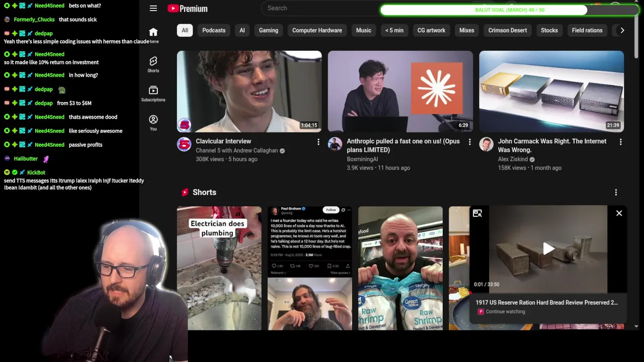This screenshot has width=644, height=362.
Task: Click chat message 'passive profits'
Action: click(x=86, y=145)
